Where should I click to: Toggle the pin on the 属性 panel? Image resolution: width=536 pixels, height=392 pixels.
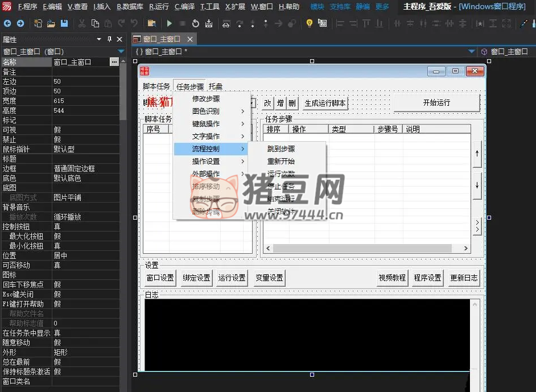(x=109, y=39)
